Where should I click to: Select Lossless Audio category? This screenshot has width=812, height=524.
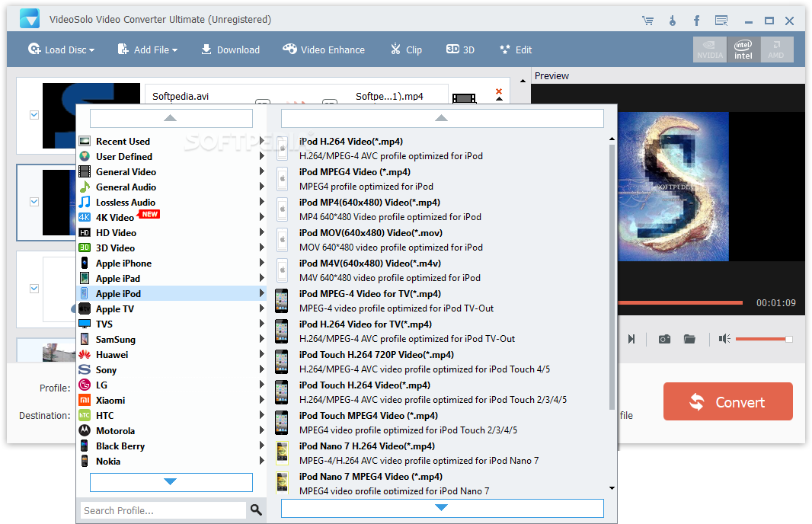tap(171, 203)
